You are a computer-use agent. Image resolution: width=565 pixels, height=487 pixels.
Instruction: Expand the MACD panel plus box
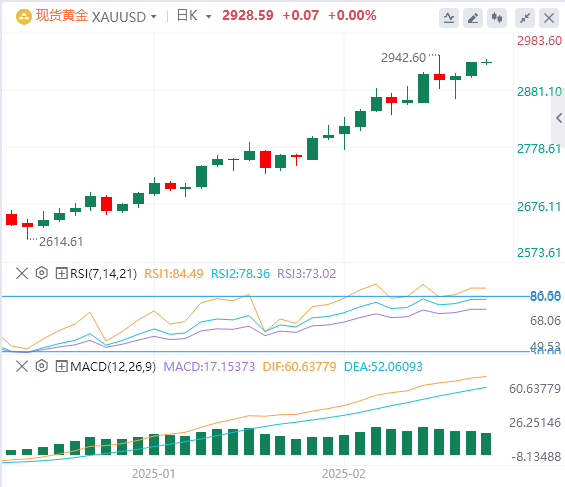click(61, 366)
